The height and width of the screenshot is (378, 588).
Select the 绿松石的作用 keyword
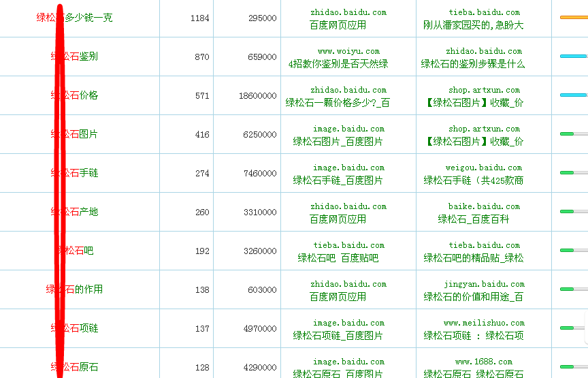75,289
